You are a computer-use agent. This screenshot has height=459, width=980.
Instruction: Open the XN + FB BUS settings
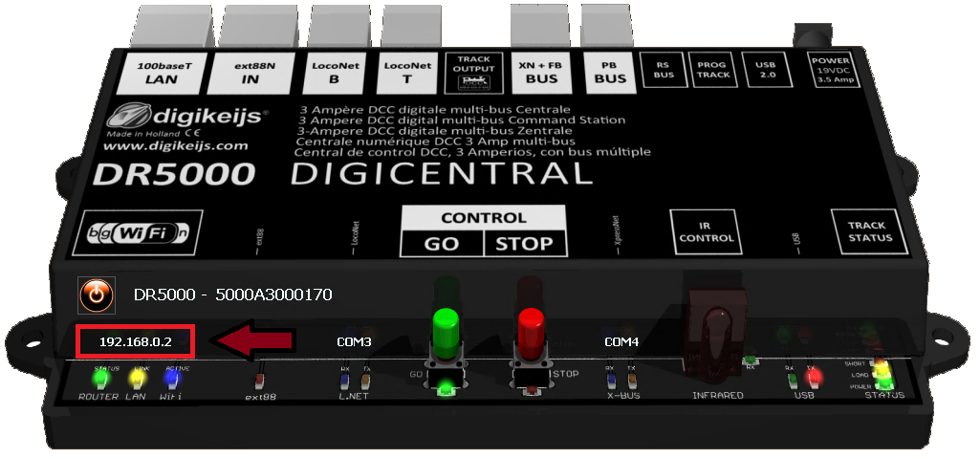tap(537, 75)
